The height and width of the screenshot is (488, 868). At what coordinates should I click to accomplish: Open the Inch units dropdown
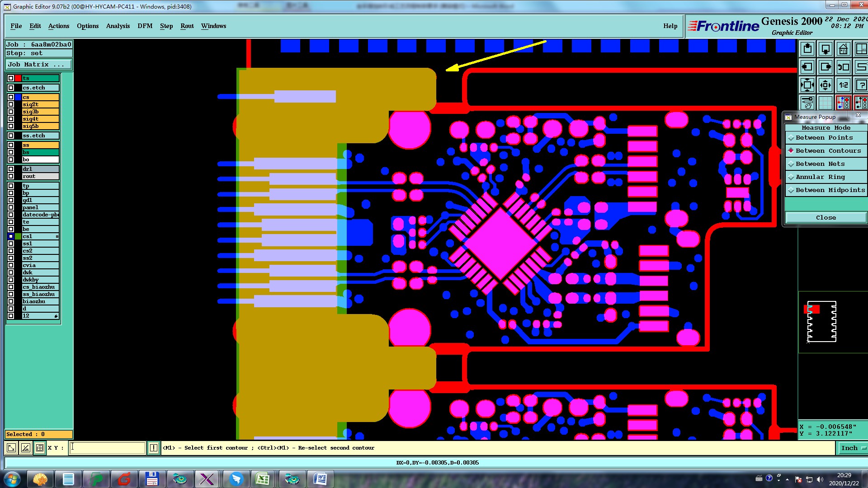coord(853,448)
